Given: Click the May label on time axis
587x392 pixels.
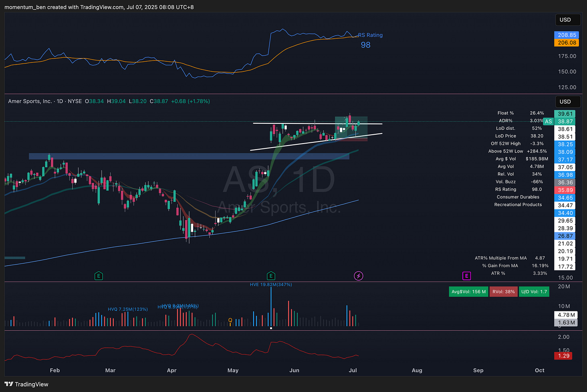Looking at the screenshot, I should coord(233,370).
